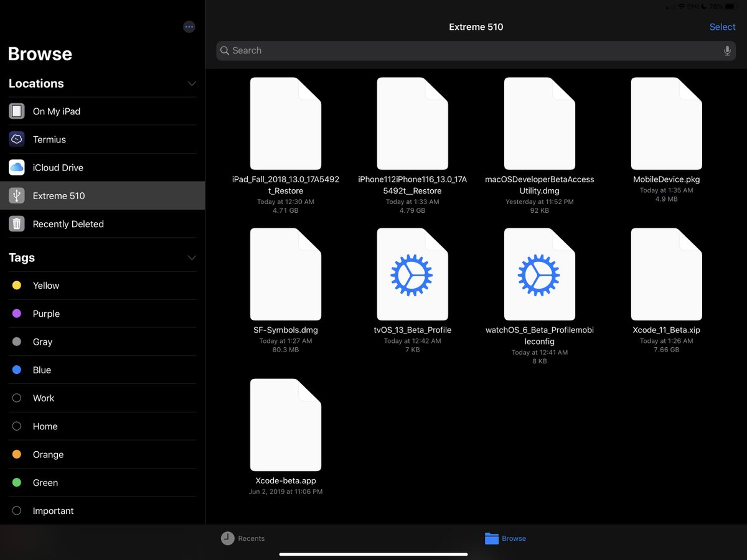Open the MobileDevice.pkg file icon
This screenshot has height=560, width=747.
click(666, 124)
